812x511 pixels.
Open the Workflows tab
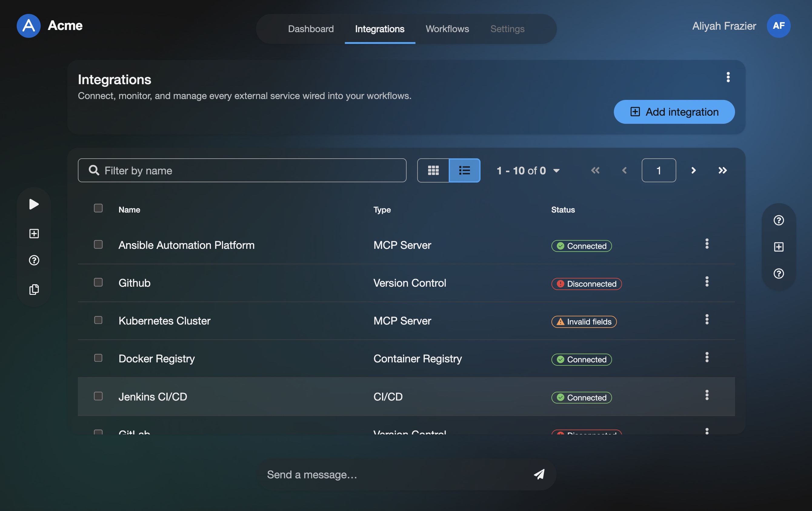[x=447, y=29]
